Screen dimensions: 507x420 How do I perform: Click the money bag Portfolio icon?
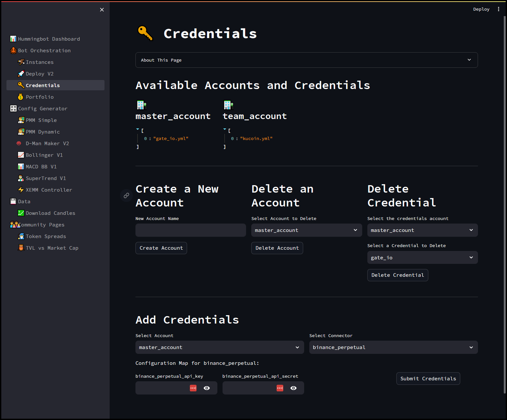pos(21,97)
